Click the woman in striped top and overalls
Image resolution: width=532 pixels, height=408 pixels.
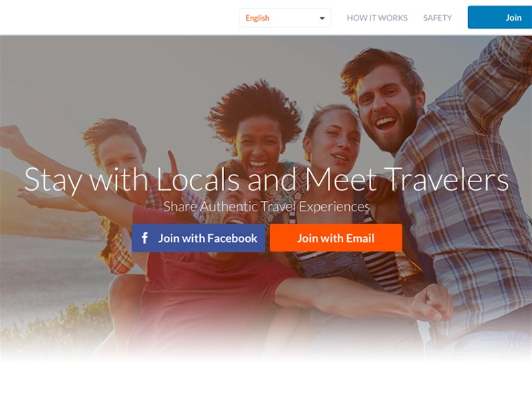[x=339, y=203]
